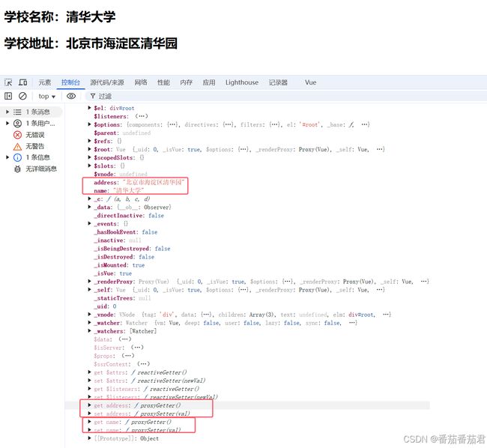Show the console sidebar panel icon
This screenshot has width=487, height=448.
point(8,96)
